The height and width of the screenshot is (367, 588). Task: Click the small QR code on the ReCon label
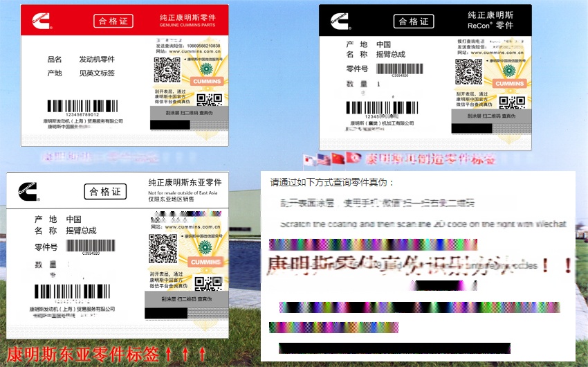[x=511, y=102]
